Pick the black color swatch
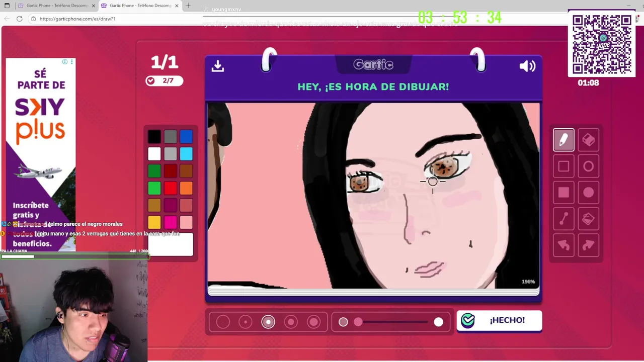Screen dimensions: 644x362 click(x=154, y=137)
